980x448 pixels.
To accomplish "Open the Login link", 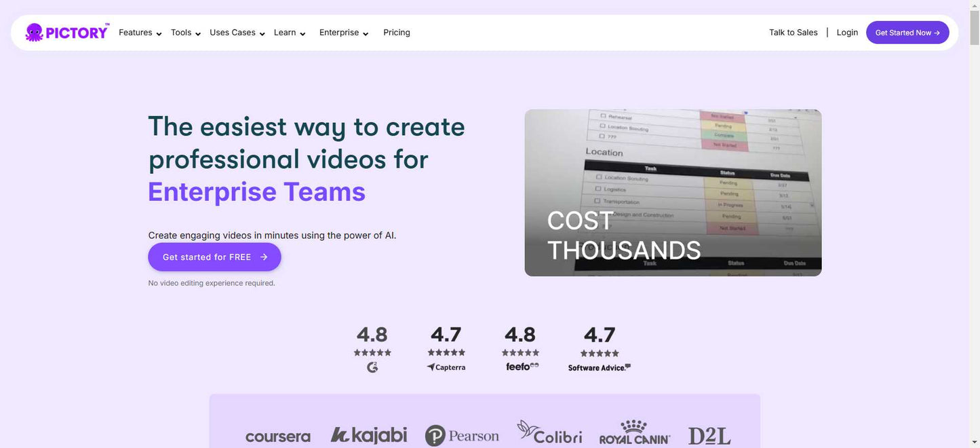I will click(x=847, y=33).
